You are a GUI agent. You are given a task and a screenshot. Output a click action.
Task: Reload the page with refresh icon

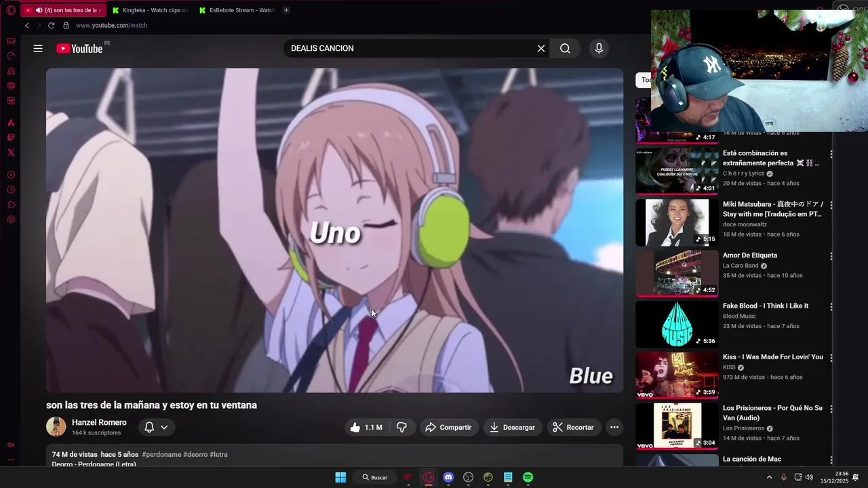point(51,25)
